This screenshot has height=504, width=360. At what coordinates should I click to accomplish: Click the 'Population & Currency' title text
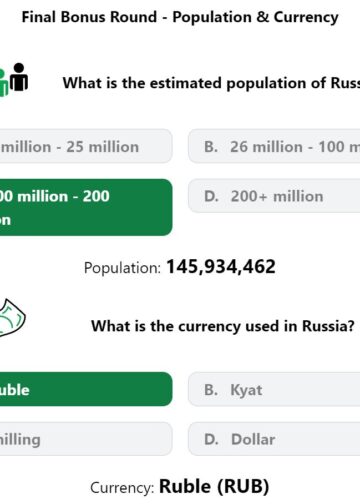(255, 17)
